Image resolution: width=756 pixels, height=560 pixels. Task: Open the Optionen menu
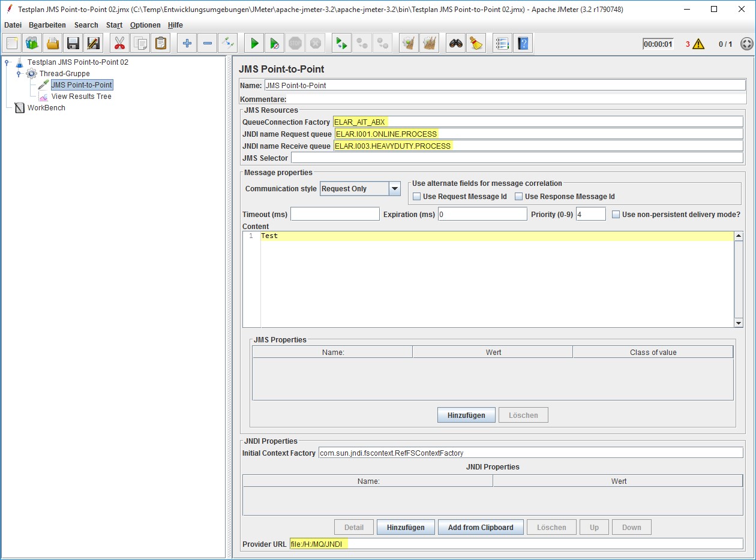pyautogui.click(x=145, y=25)
